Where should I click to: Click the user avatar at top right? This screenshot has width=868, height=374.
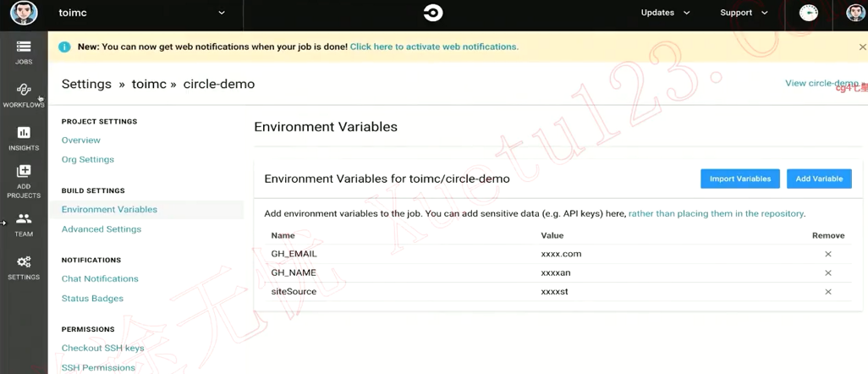856,14
